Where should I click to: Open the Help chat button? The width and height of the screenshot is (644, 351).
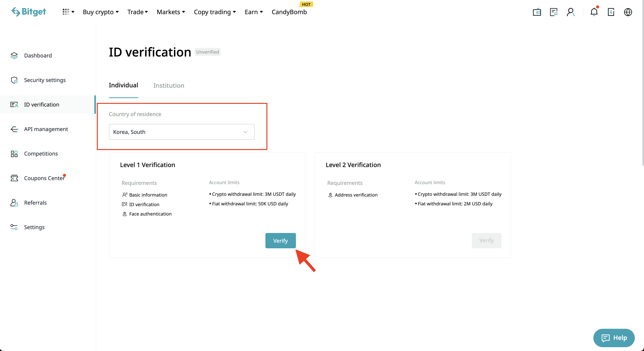point(614,338)
